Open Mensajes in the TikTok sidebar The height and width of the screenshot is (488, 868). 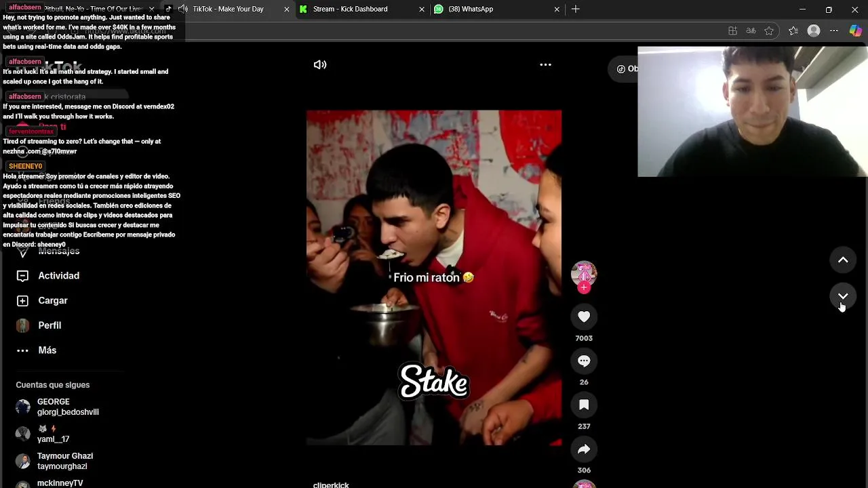(x=59, y=251)
